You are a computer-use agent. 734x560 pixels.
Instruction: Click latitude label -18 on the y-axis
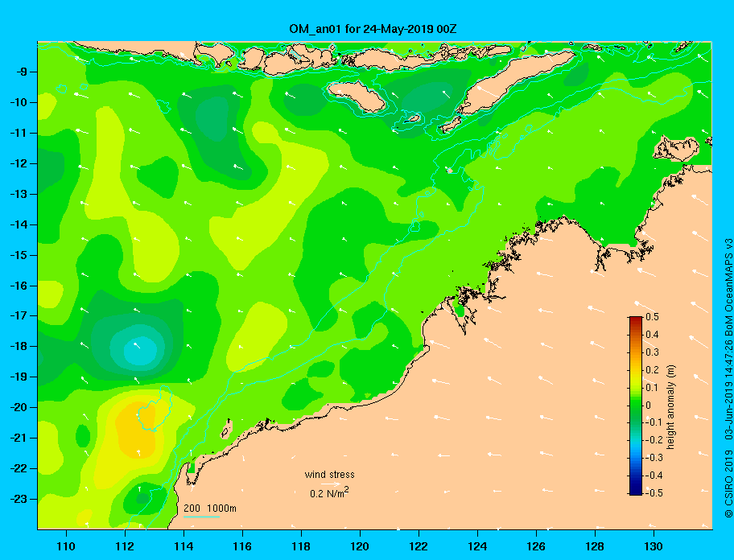[x=19, y=347]
